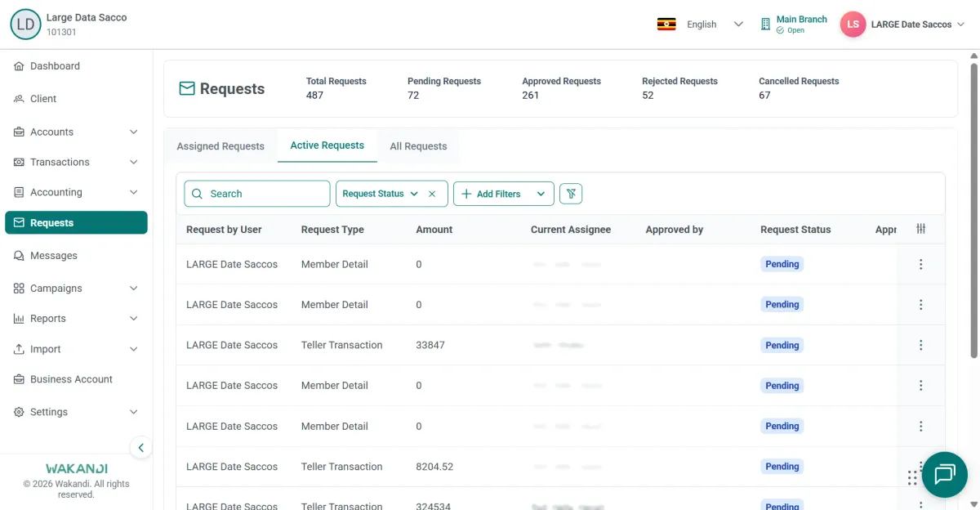980x510 pixels.
Task: Expand the Import menu chevron
Action: tap(134, 349)
